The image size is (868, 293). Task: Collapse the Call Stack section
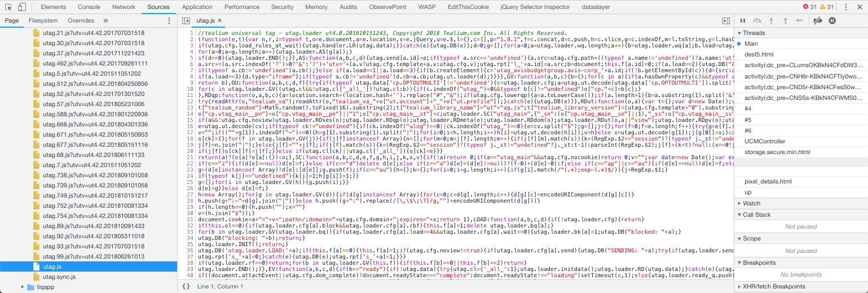pos(801,215)
